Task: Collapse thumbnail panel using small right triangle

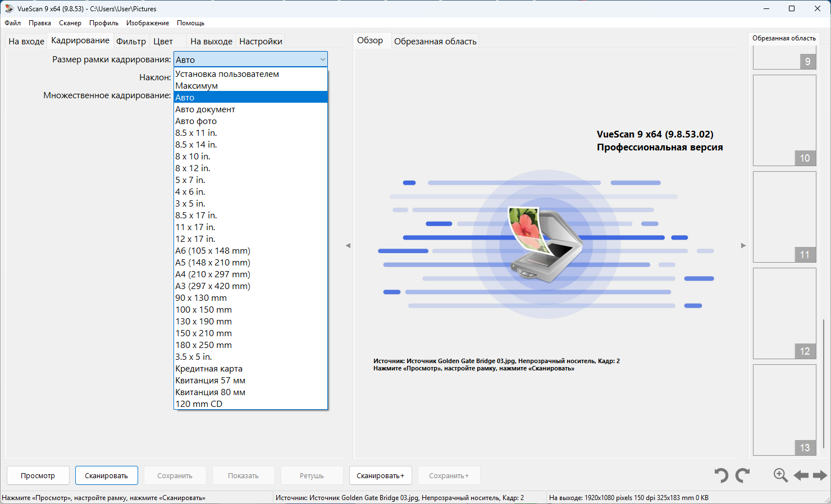Action: 743,245
